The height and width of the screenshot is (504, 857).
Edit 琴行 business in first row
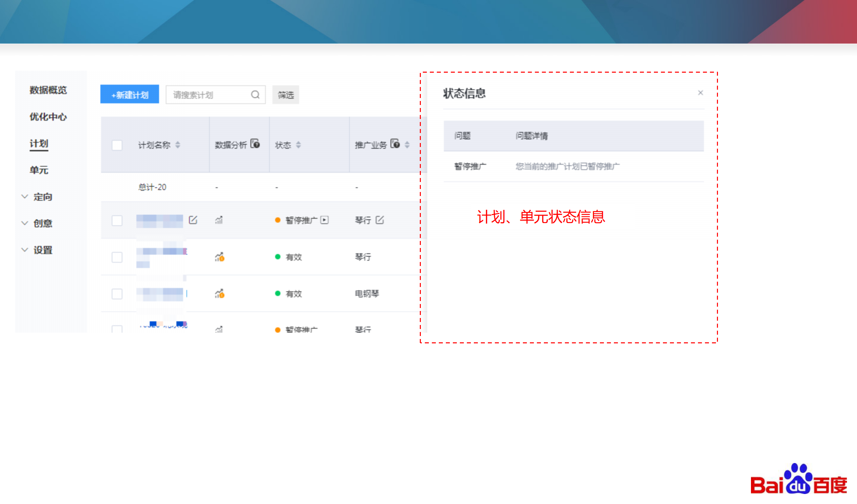click(380, 220)
